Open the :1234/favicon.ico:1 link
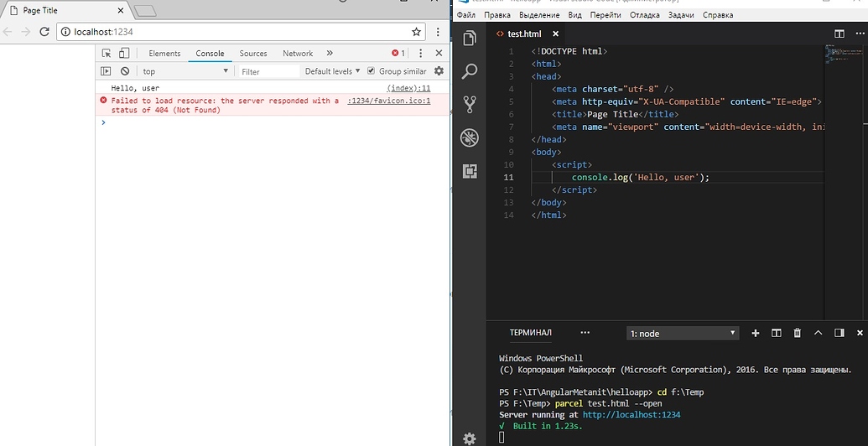The image size is (868, 446). point(388,101)
